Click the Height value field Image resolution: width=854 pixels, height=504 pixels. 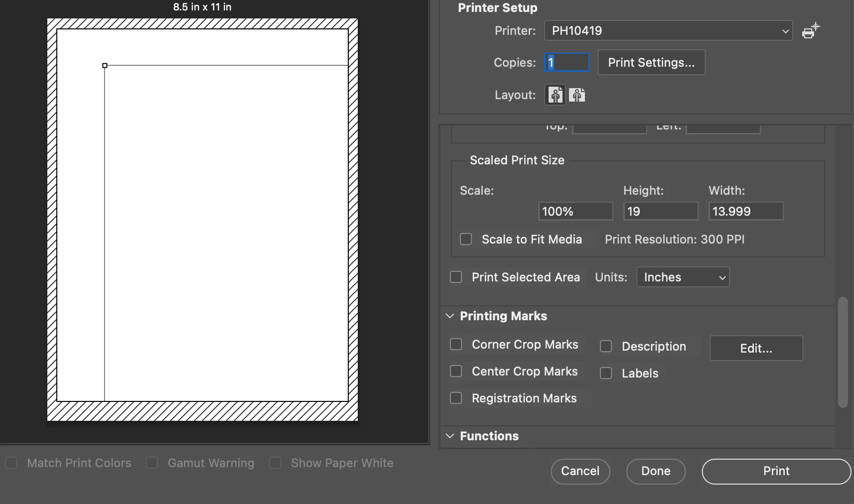coord(661,211)
